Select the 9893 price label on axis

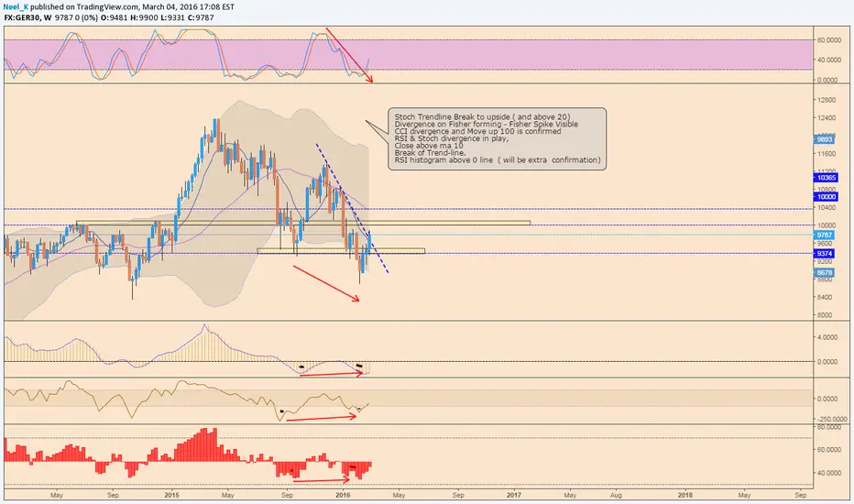(825, 139)
